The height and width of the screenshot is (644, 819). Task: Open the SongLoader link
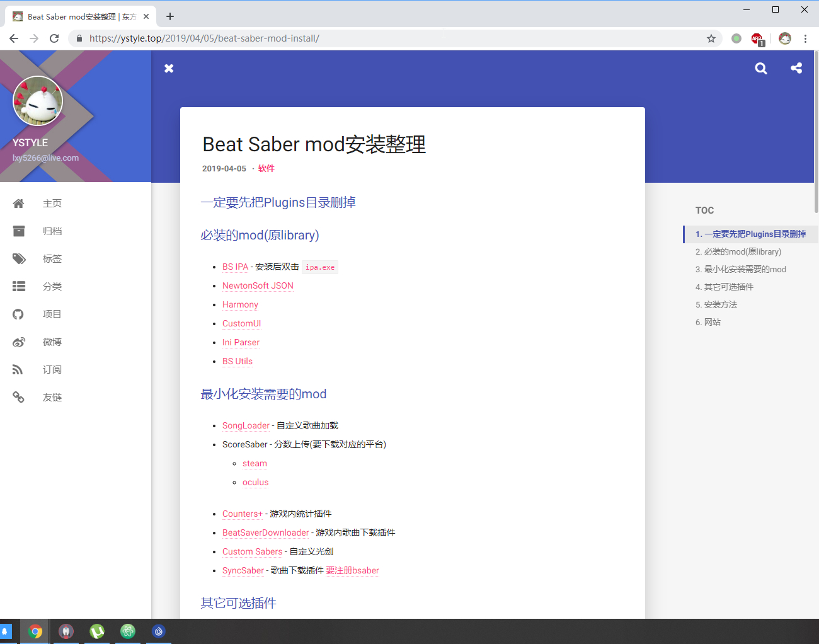[x=246, y=426]
